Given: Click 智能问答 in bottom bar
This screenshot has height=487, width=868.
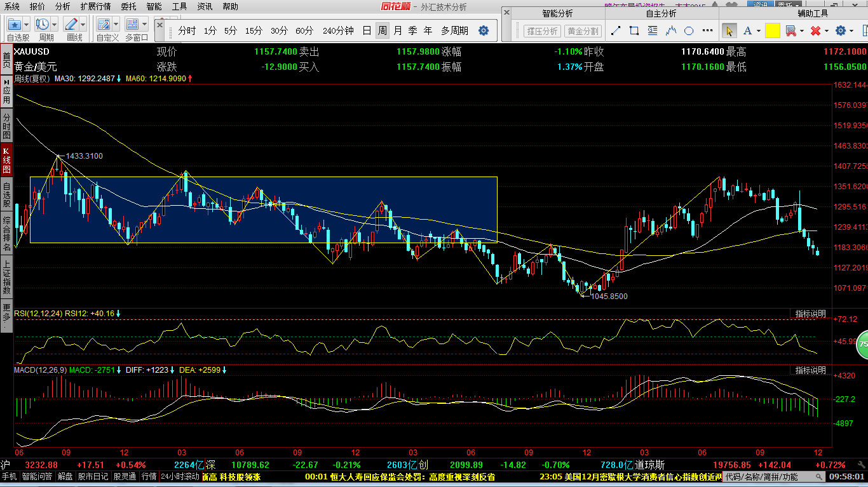Looking at the screenshot, I should coord(37,476).
